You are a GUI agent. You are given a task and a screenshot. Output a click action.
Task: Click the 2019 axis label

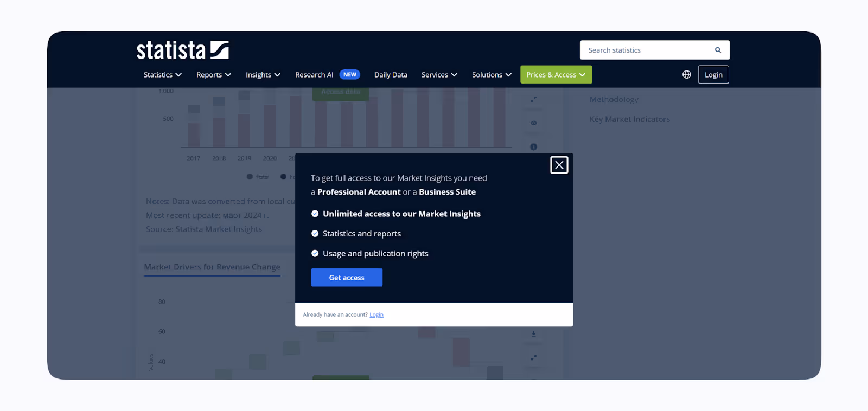pos(244,158)
